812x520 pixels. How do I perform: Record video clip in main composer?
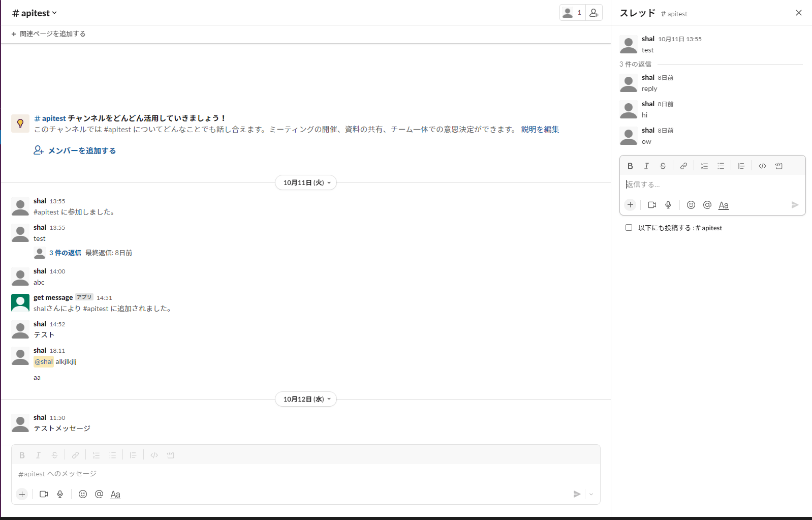point(44,494)
